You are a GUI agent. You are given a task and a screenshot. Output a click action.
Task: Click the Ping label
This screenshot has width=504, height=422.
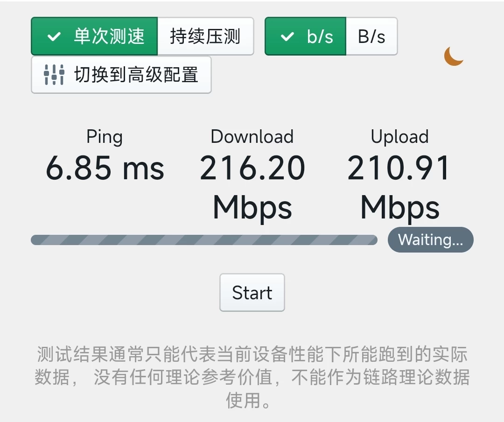click(105, 137)
